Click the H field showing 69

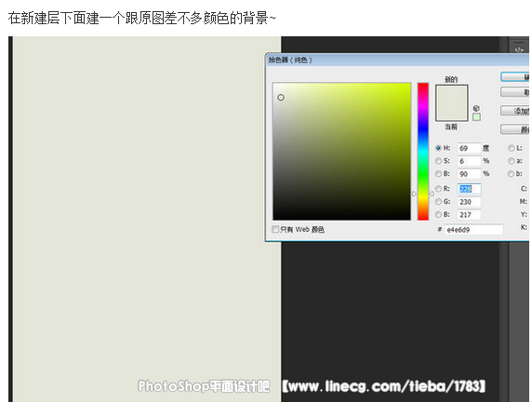(469, 148)
